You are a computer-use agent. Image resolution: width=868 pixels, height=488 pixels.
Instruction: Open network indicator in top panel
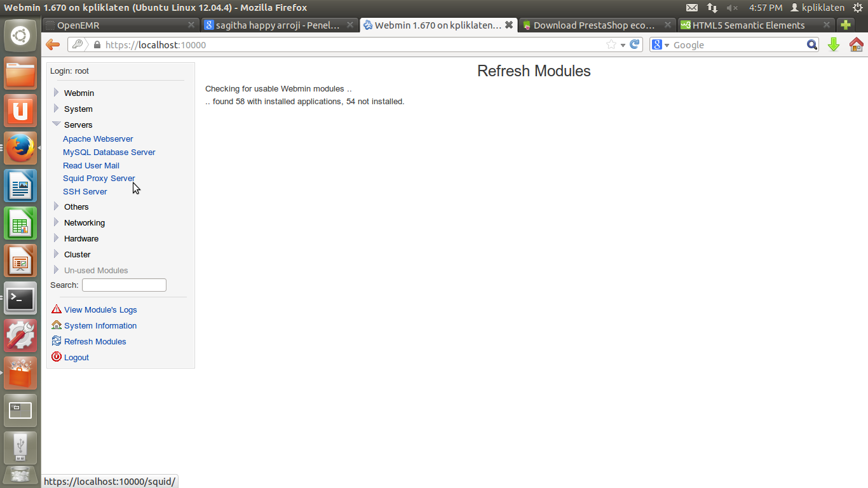[712, 8]
